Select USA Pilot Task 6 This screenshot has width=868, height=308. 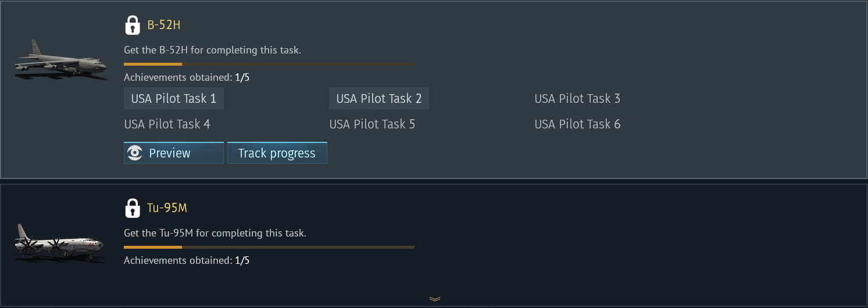577,124
